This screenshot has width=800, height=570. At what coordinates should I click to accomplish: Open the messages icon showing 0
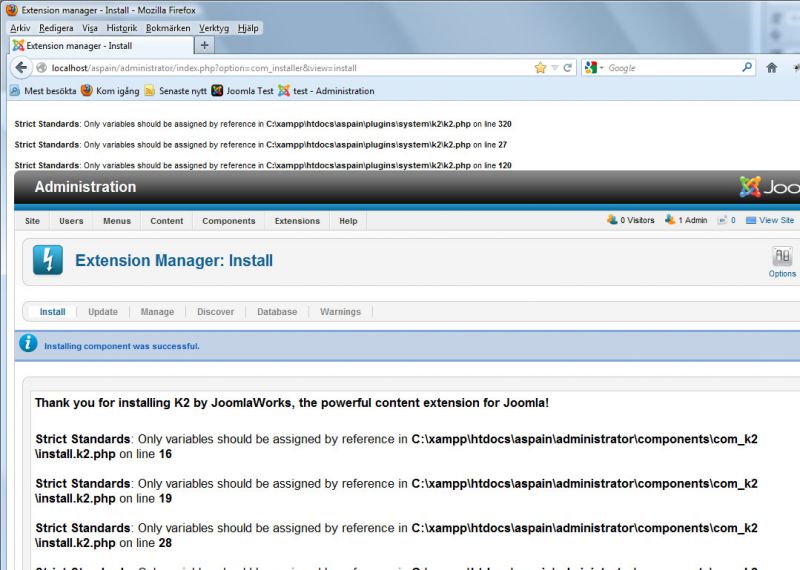pos(727,220)
